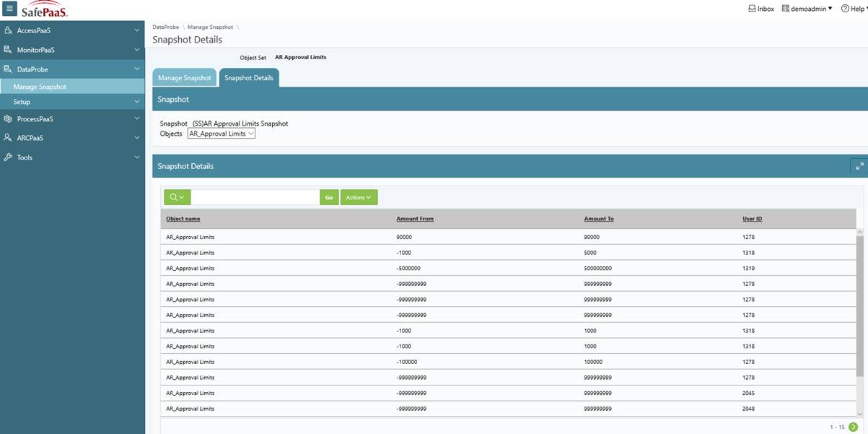
Task: Click the AR Approval Limits object set value
Action: (300, 57)
